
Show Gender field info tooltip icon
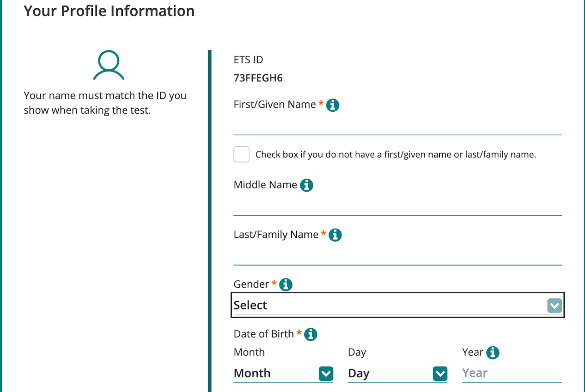click(286, 284)
